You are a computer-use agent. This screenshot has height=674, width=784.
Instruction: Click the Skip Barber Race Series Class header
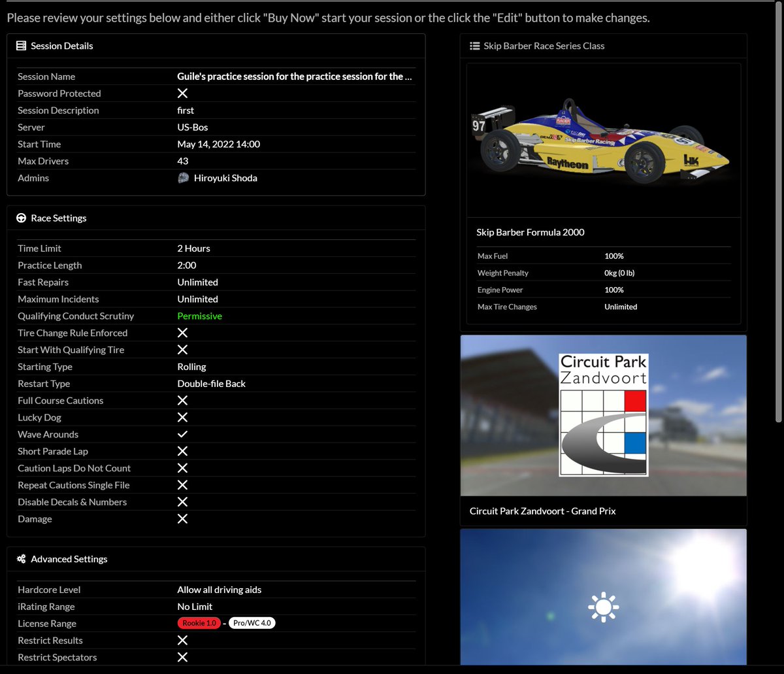[x=604, y=46]
